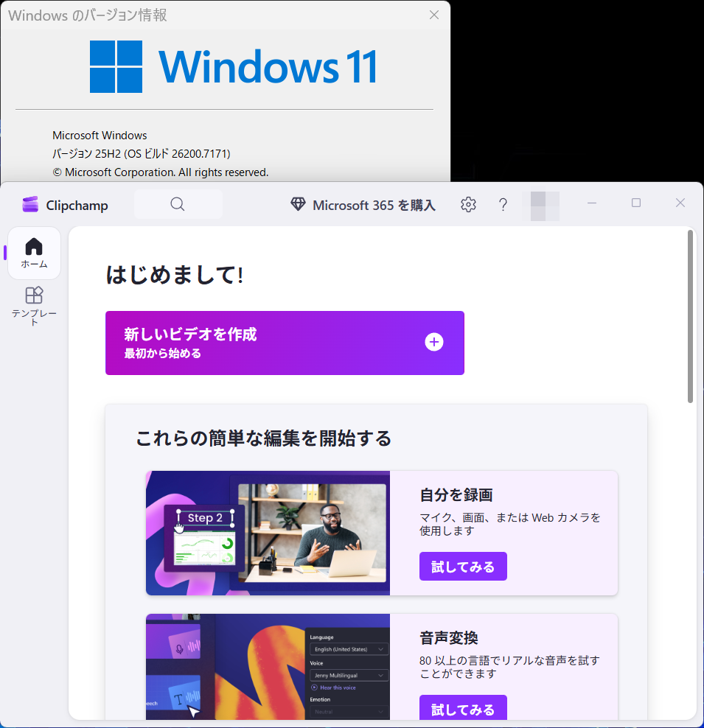Minimize the Clipchamp window
Viewport: 704px width, 728px height.
click(x=592, y=203)
